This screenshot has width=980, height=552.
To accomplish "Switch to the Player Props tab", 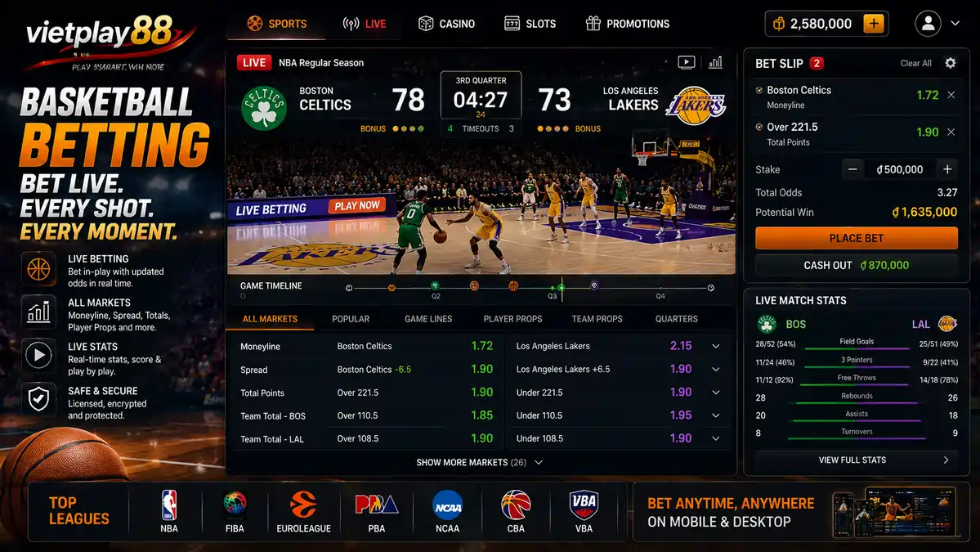I will tap(512, 319).
